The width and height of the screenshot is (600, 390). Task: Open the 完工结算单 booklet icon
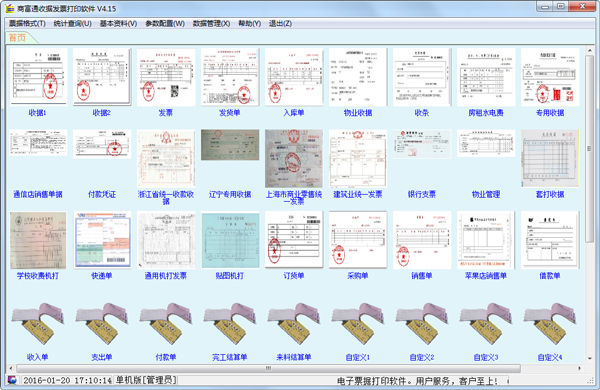click(x=230, y=323)
